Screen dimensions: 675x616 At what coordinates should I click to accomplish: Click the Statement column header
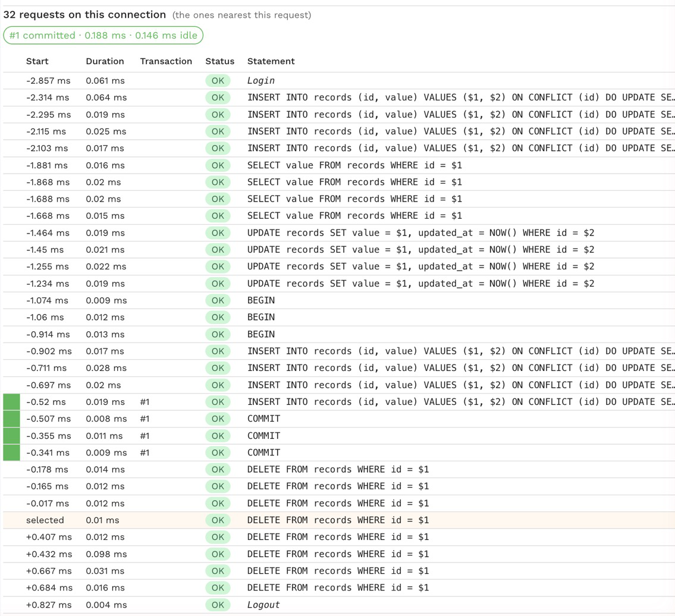(x=271, y=61)
